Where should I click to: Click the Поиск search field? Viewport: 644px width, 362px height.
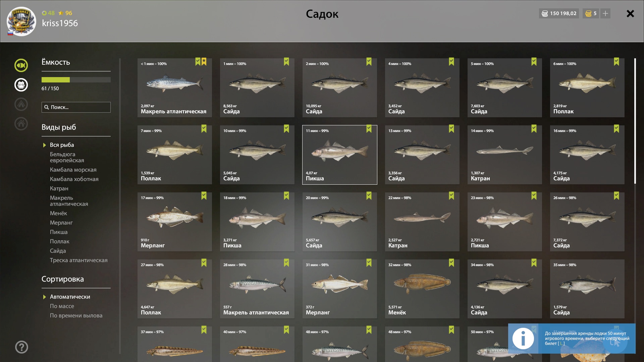[x=76, y=107]
